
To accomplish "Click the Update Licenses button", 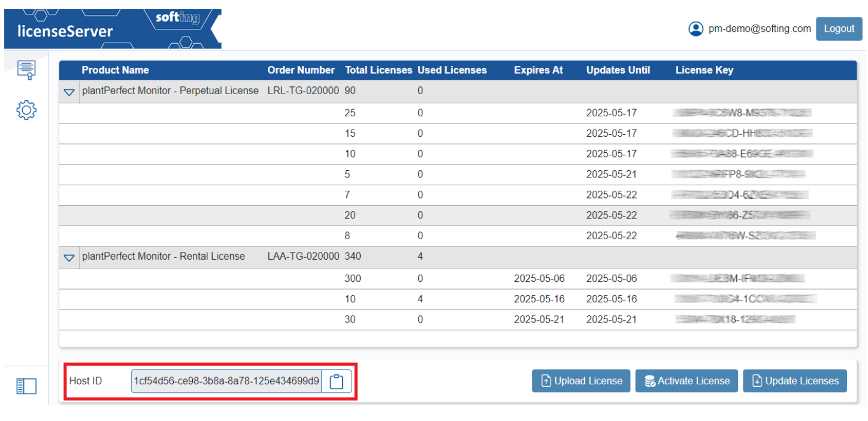I will [x=795, y=381].
